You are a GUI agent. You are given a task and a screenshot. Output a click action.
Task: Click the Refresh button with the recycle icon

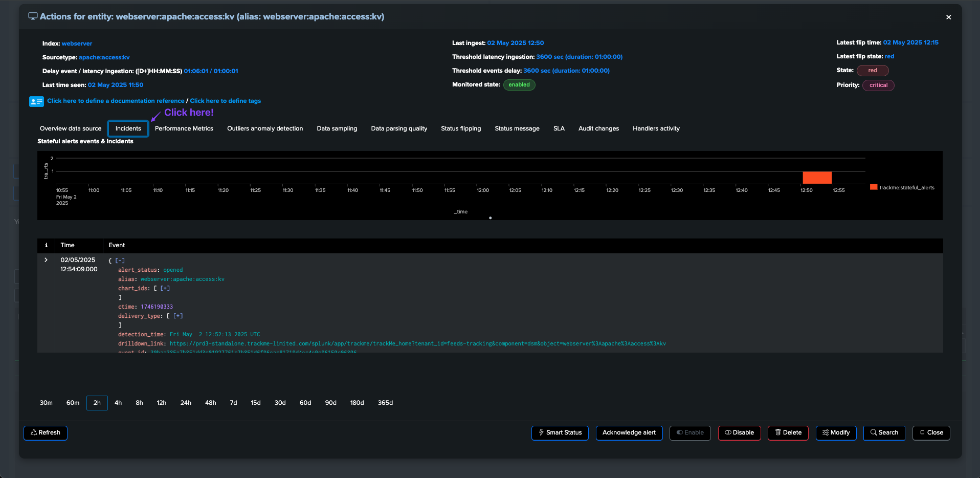[46, 433]
